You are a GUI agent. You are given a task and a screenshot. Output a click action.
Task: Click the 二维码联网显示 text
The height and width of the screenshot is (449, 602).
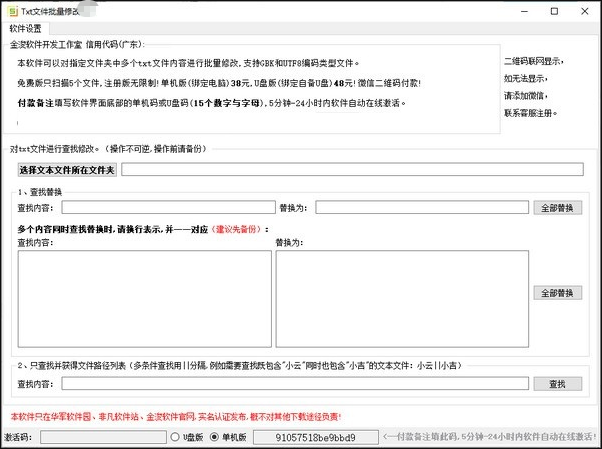[x=534, y=61]
